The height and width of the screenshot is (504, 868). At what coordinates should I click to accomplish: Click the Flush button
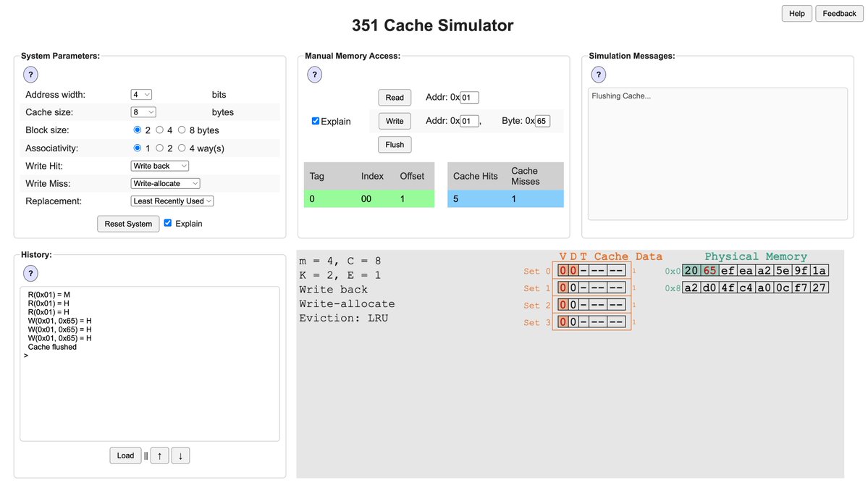(395, 145)
